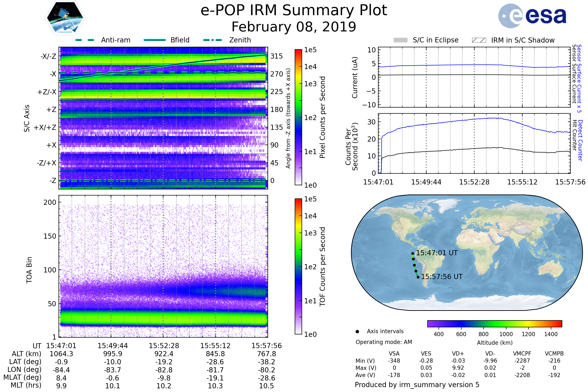The width and height of the screenshot is (588, 392).
Task: Click the ESA logo
Action: (x=532, y=16)
